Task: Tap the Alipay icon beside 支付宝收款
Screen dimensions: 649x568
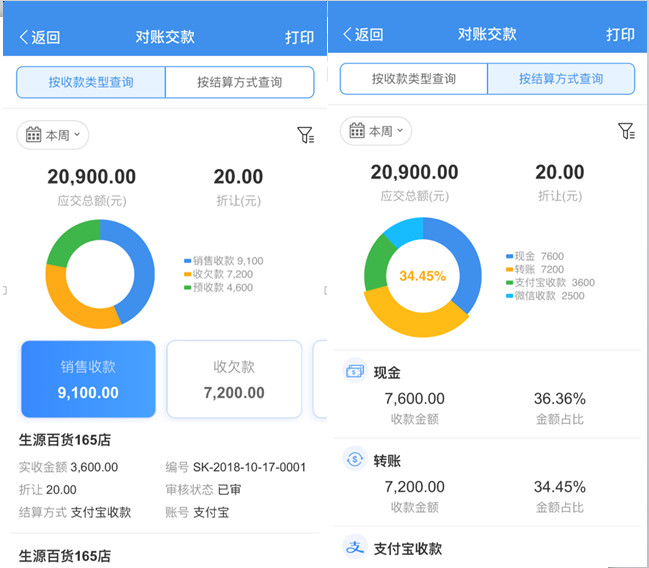Action: (x=355, y=547)
